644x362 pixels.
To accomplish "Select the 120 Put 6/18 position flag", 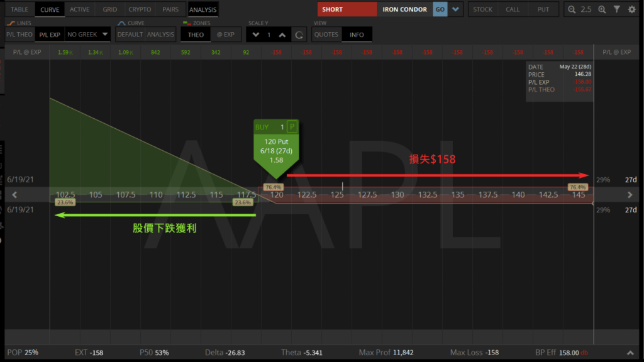I will click(276, 152).
